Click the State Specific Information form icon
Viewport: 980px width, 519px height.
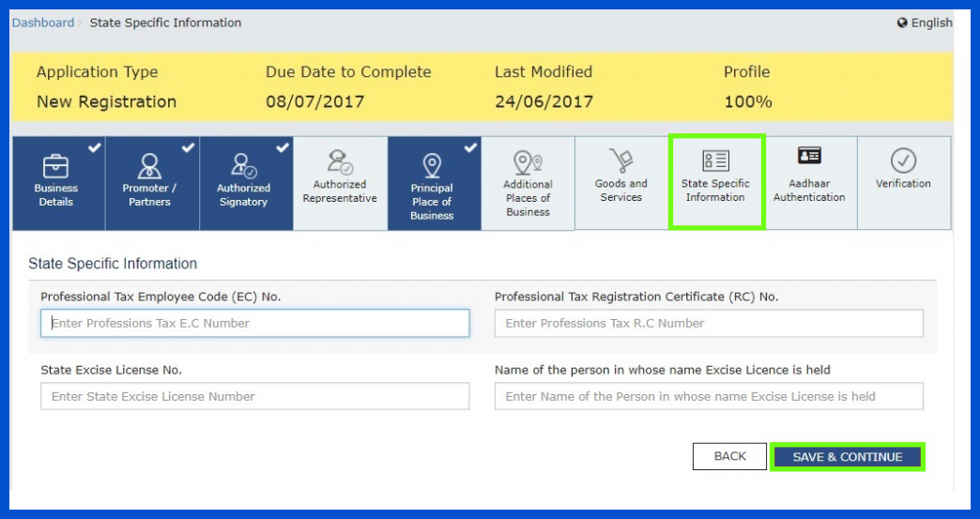[715, 160]
